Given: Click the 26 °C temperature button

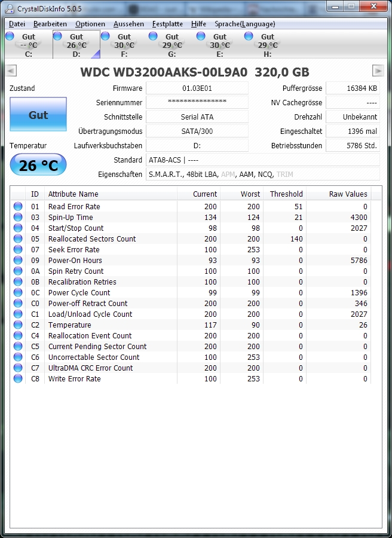Looking at the screenshot, I should pyautogui.click(x=38, y=165).
